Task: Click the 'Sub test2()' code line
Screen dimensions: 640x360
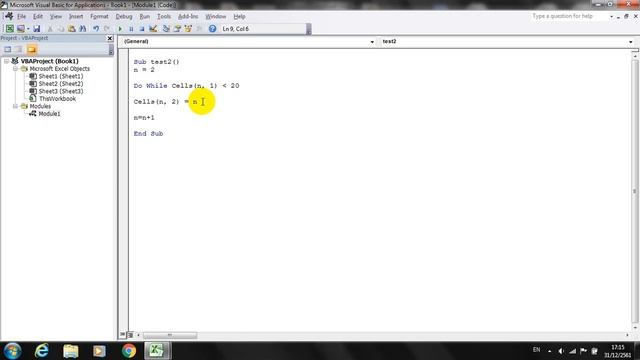Action: coord(156,62)
